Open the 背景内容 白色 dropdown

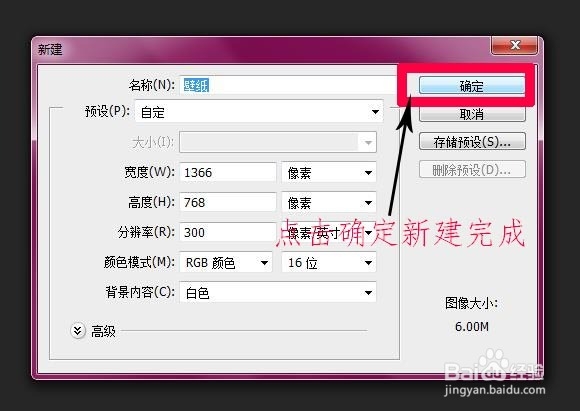pos(278,293)
